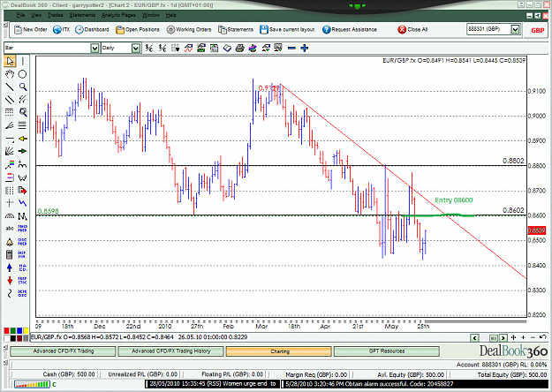The image size is (552, 392).
Task: Select the zoom area magnifier tool
Action: [23, 112]
